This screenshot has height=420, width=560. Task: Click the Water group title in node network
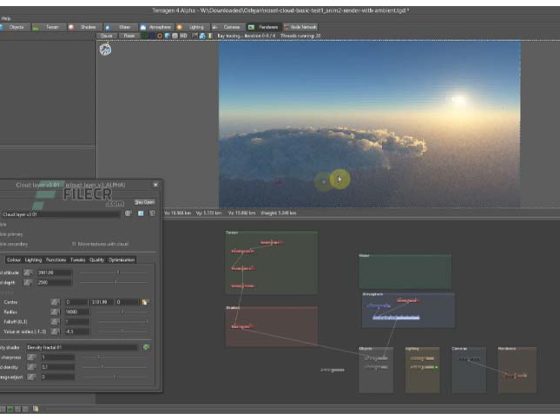click(364, 256)
